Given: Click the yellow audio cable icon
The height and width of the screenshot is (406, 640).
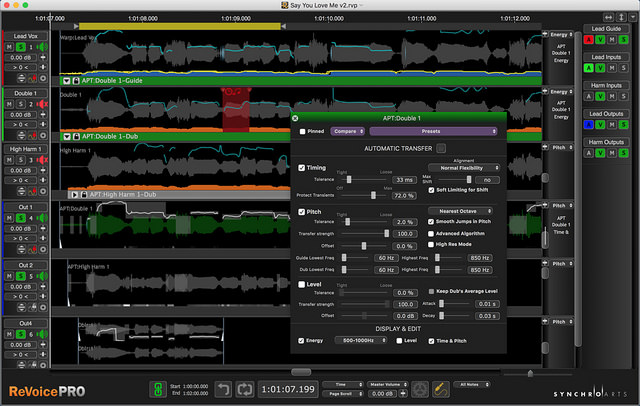Looking at the screenshot, I should (x=440, y=390).
